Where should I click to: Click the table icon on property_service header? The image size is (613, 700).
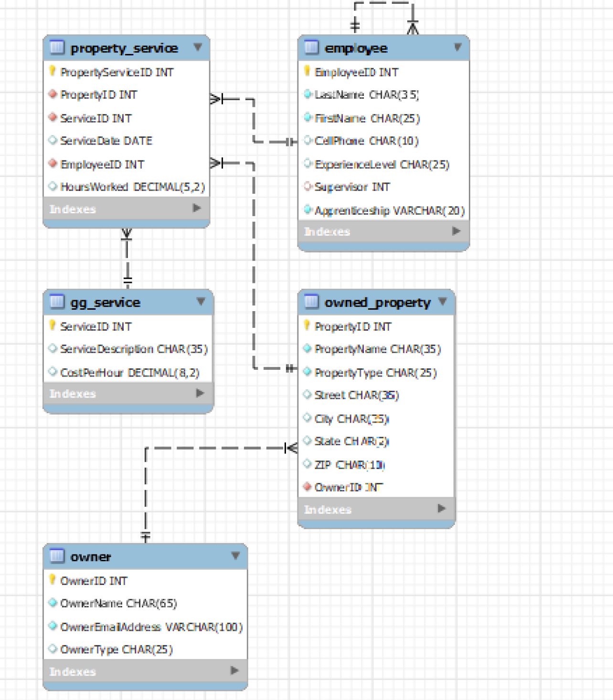pyautogui.click(x=57, y=48)
